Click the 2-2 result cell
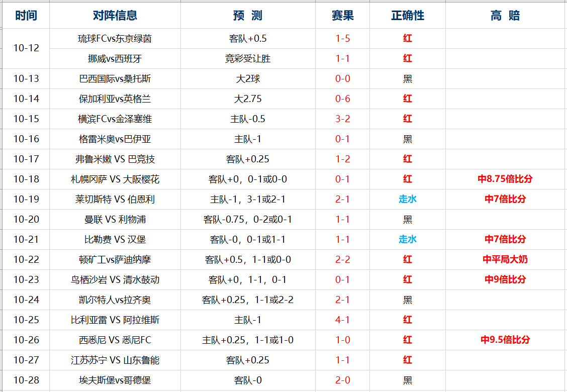567x392 pixels. 342,260
